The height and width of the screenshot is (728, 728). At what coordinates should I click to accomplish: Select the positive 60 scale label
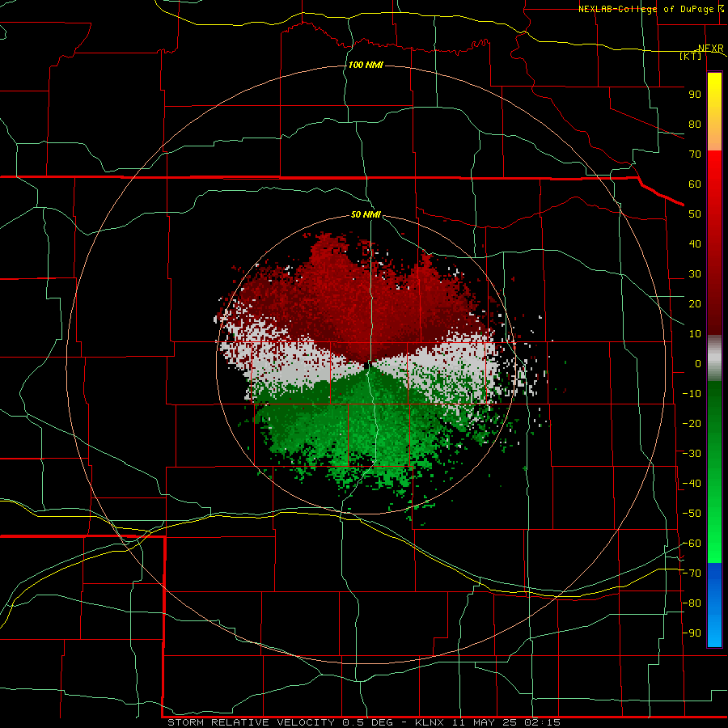(x=695, y=184)
